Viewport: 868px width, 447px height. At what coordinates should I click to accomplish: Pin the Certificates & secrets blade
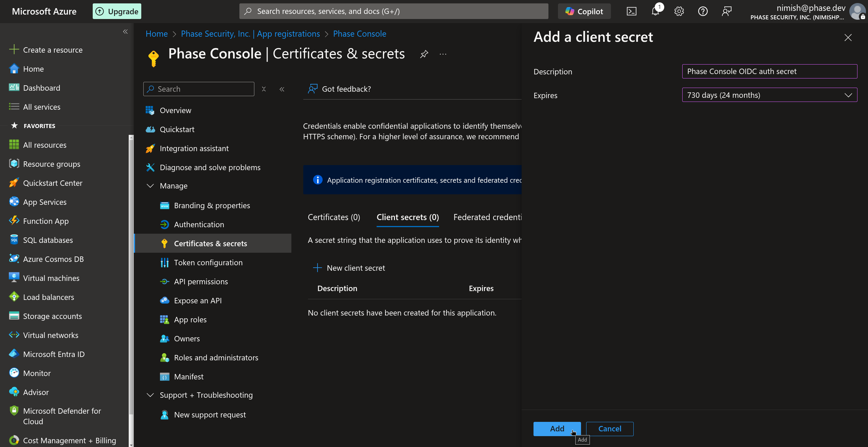pyautogui.click(x=423, y=54)
